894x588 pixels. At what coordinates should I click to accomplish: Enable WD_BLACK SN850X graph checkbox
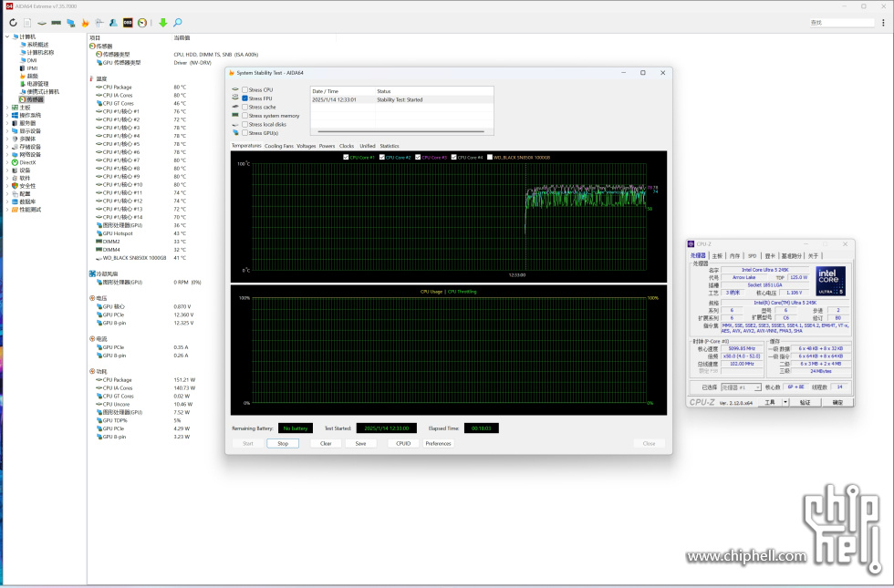point(490,157)
